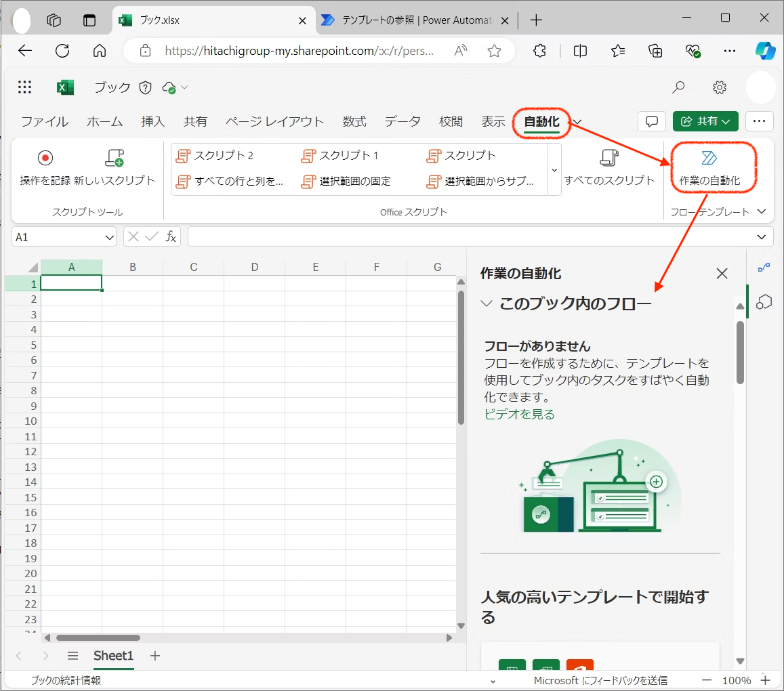Open すべてのスクリプト all scripts
784x691 pixels.
(609, 167)
